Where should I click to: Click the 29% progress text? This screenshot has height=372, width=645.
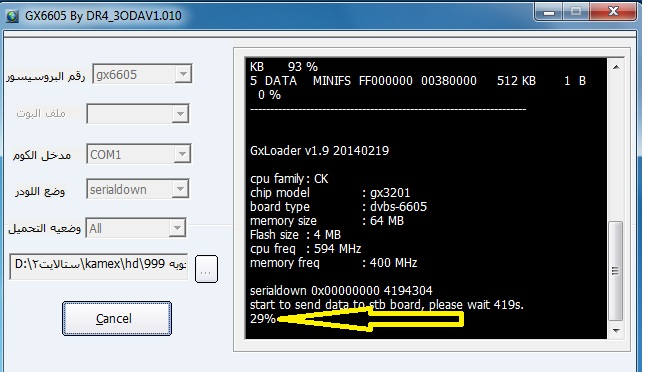263,319
